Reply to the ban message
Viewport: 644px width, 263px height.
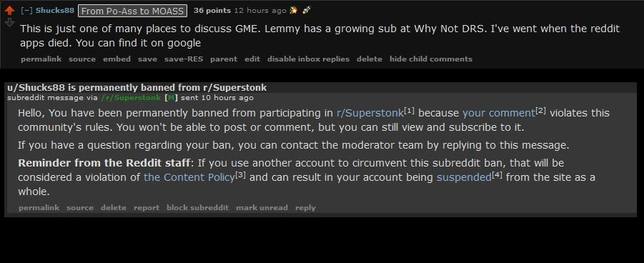305,208
